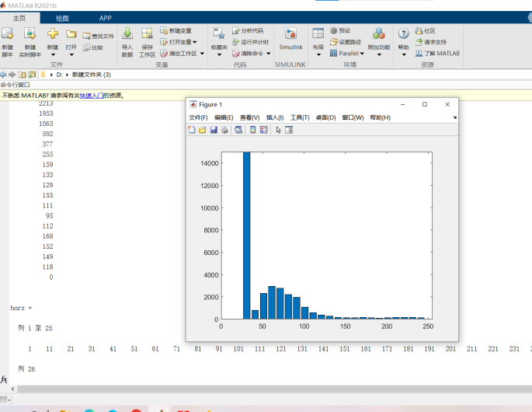Click the 保存工作区 (Save Workspace) icon
Image resolution: width=532 pixels, height=412 pixels.
tap(147, 33)
